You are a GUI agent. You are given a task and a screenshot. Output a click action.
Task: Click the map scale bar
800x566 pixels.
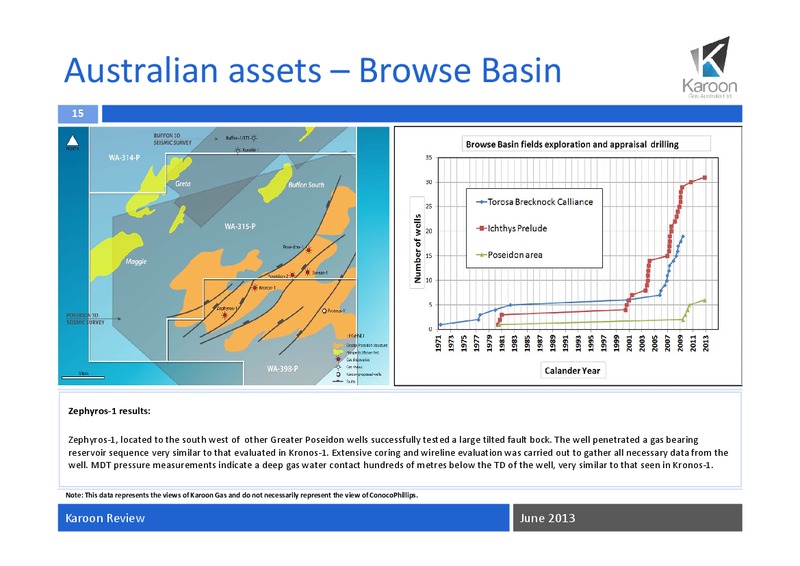coord(83,378)
